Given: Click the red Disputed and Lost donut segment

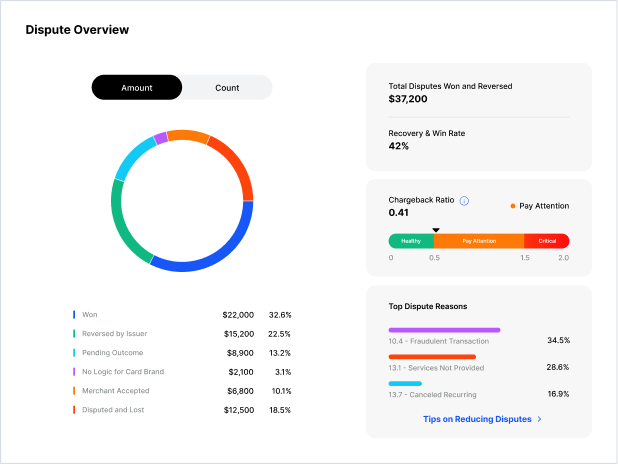Looking at the screenshot, I should pos(238,165).
